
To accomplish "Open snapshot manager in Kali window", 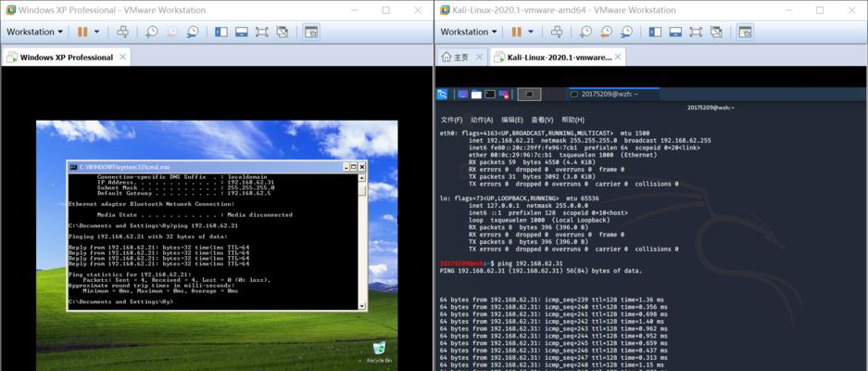I will coord(626,32).
